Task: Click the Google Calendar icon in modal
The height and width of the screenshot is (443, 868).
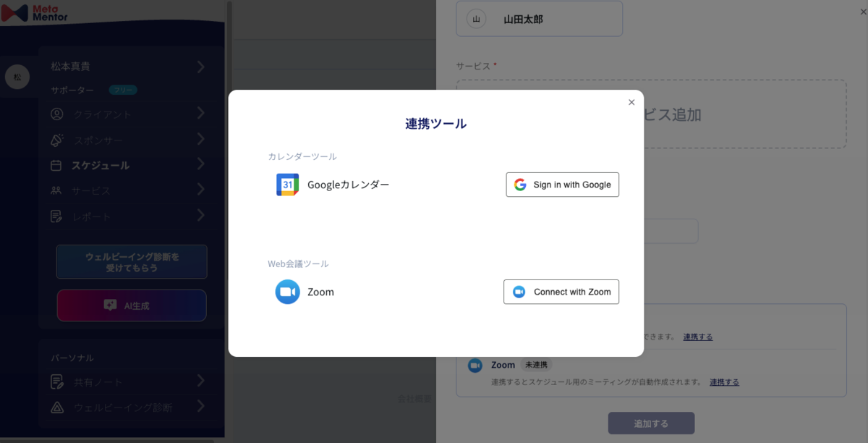Action: tap(287, 185)
